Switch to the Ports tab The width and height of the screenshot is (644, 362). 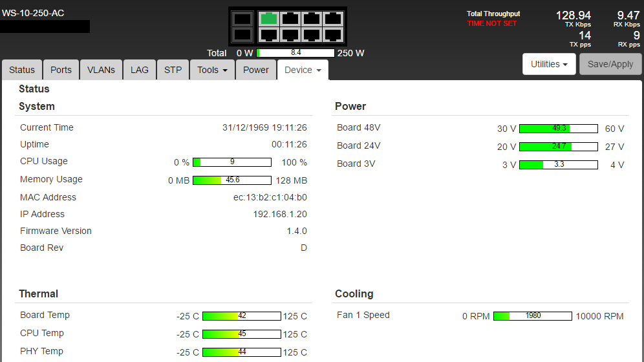(61, 70)
